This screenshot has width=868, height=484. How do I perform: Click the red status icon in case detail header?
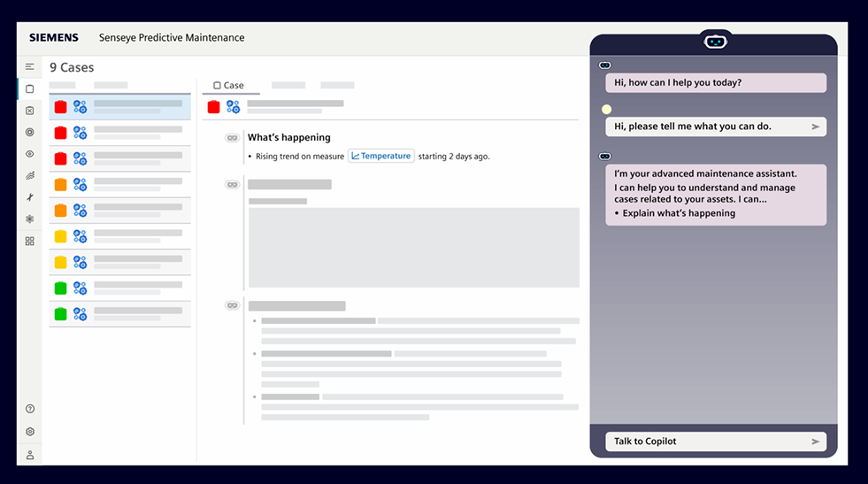pos(213,107)
